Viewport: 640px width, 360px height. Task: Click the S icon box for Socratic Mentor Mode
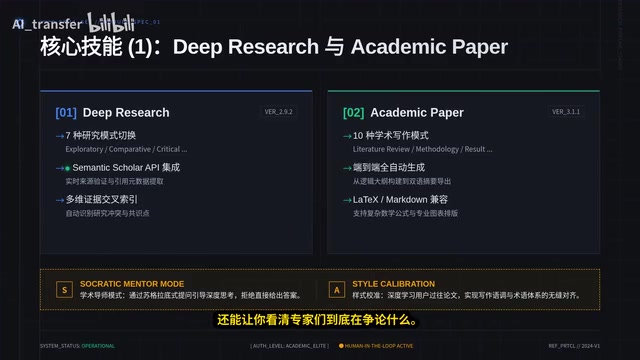point(64,290)
